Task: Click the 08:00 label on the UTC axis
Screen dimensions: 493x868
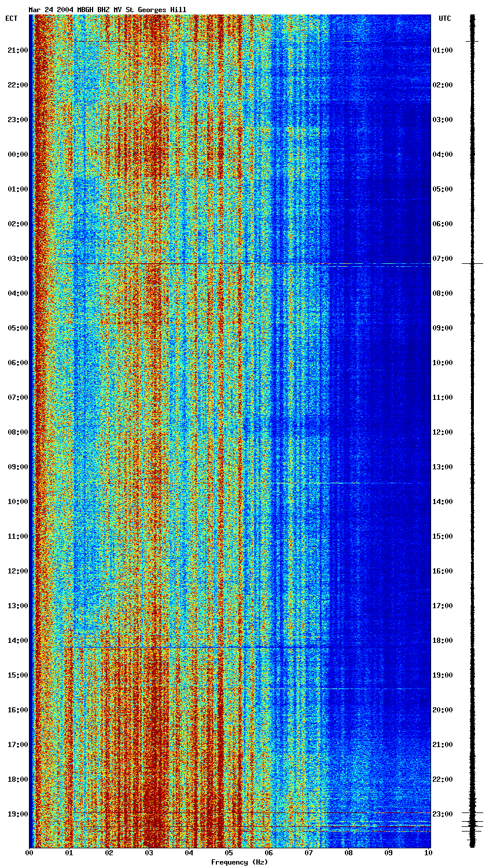Action: pyautogui.click(x=442, y=293)
